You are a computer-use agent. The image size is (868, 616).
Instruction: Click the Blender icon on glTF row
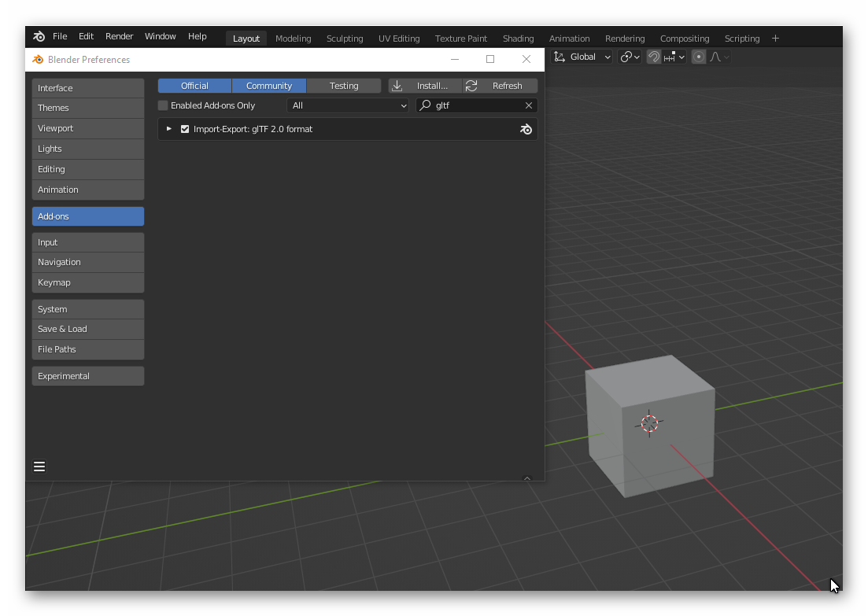tap(526, 130)
